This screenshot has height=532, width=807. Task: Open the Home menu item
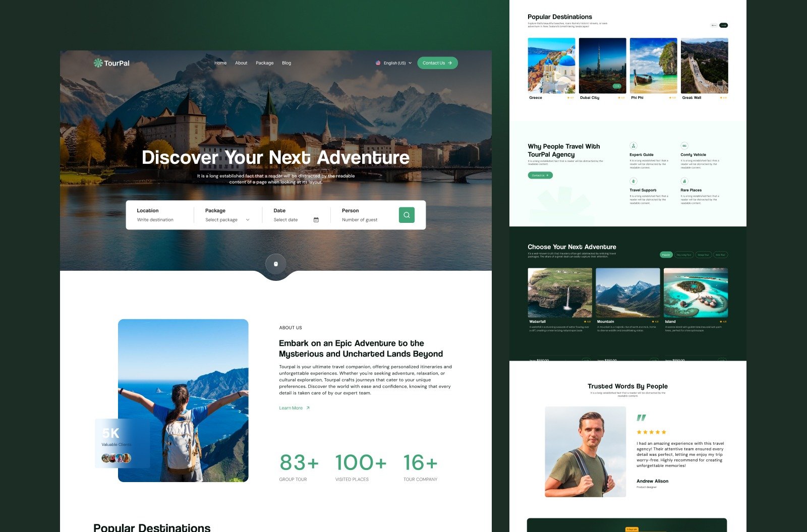220,63
